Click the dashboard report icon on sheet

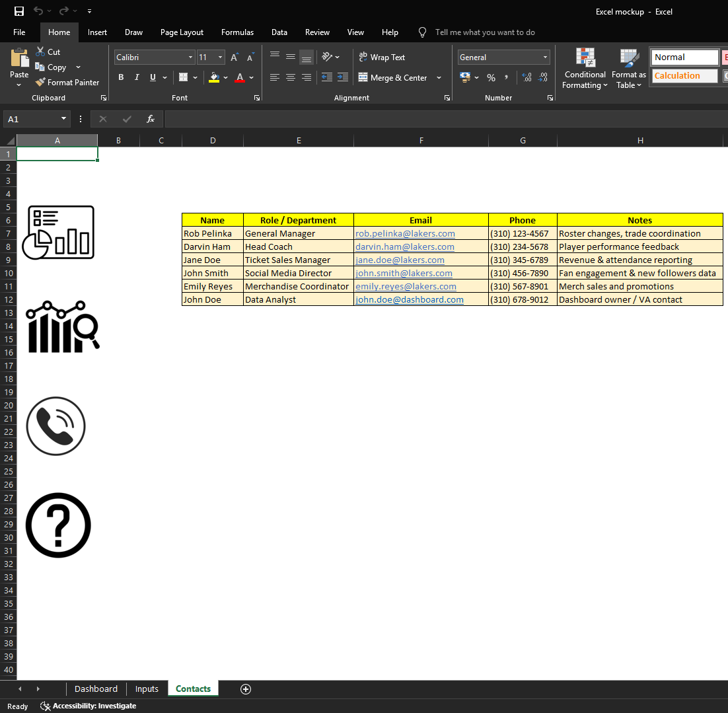(x=58, y=233)
